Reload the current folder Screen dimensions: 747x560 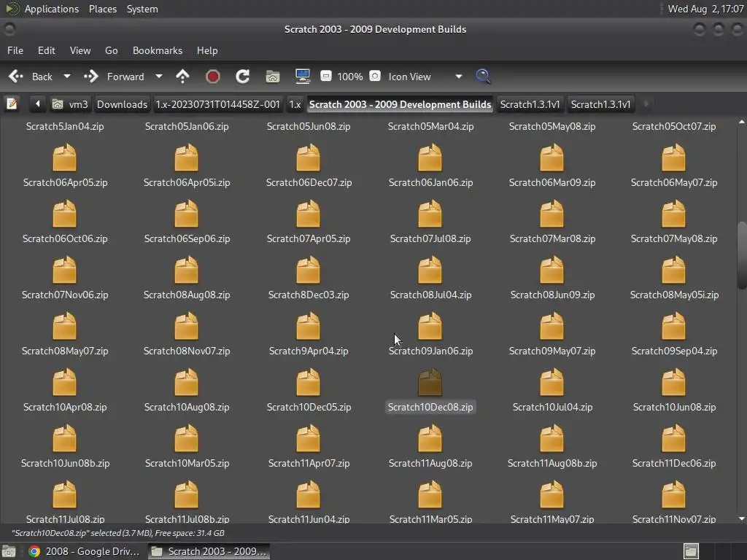coord(242,76)
